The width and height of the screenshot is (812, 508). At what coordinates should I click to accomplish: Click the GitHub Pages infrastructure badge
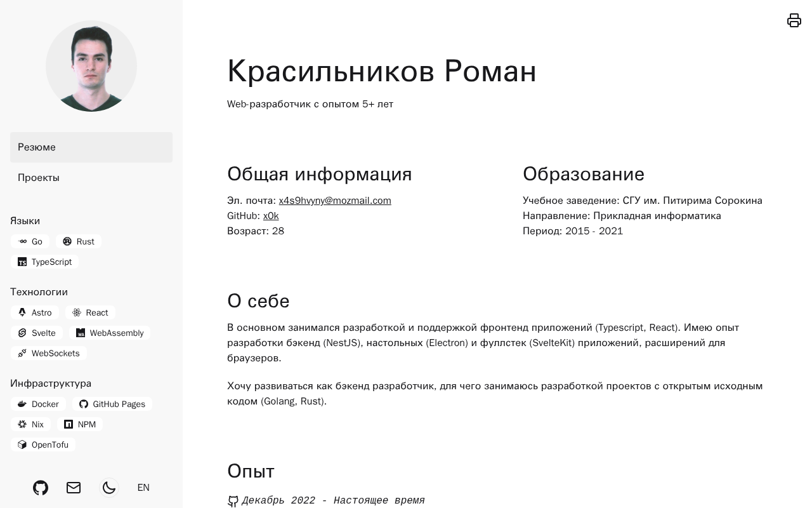click(112, 404)
